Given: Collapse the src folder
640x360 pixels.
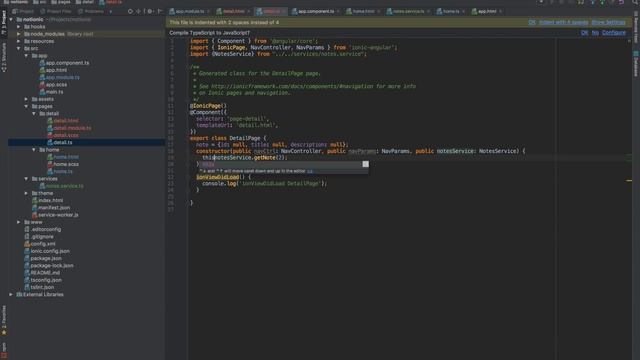Looking at the screenshot, I should click(19, 48).
